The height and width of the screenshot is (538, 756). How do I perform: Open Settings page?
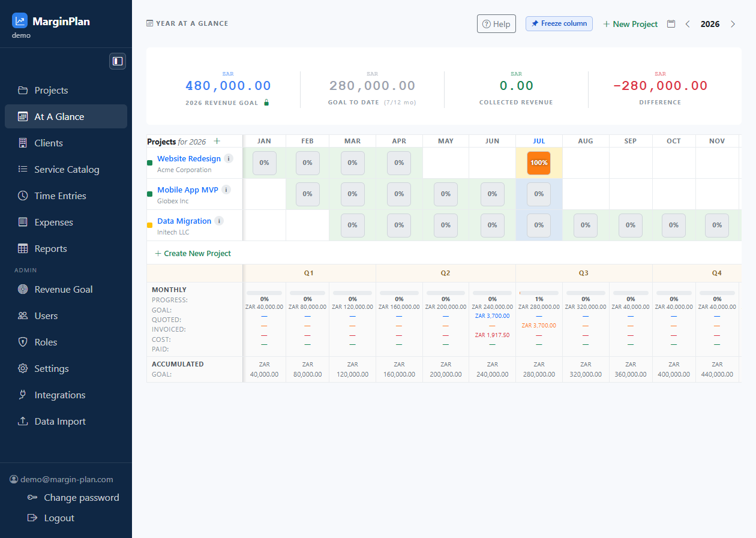click(x=66, y=369)
